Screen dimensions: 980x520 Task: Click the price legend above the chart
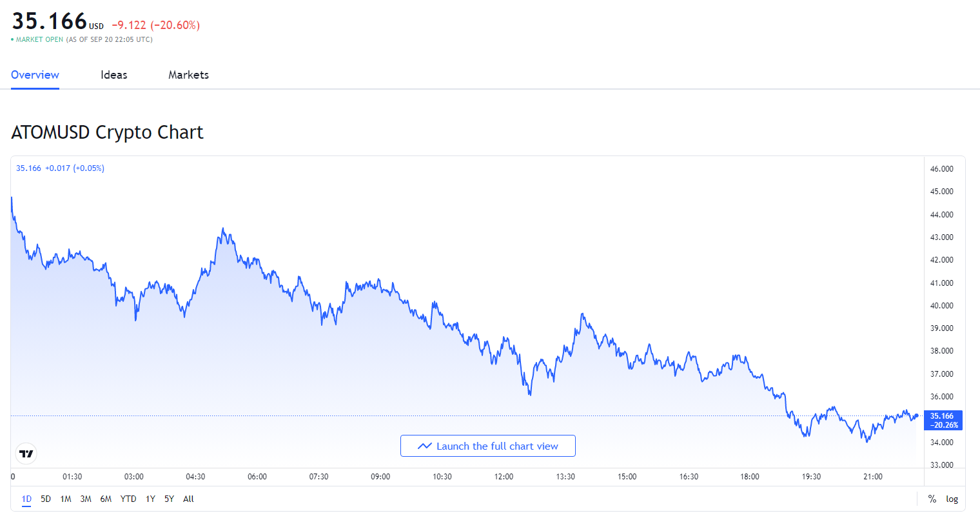pos(59,168)
